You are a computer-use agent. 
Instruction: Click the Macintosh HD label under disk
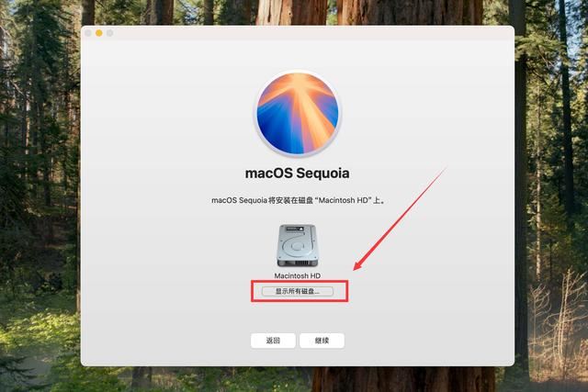(298, 275)
